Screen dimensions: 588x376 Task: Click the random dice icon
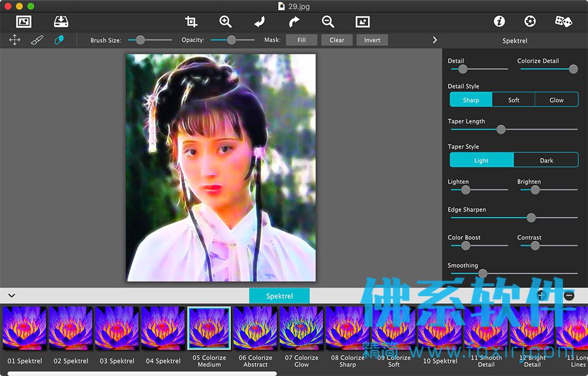(563, 21)
